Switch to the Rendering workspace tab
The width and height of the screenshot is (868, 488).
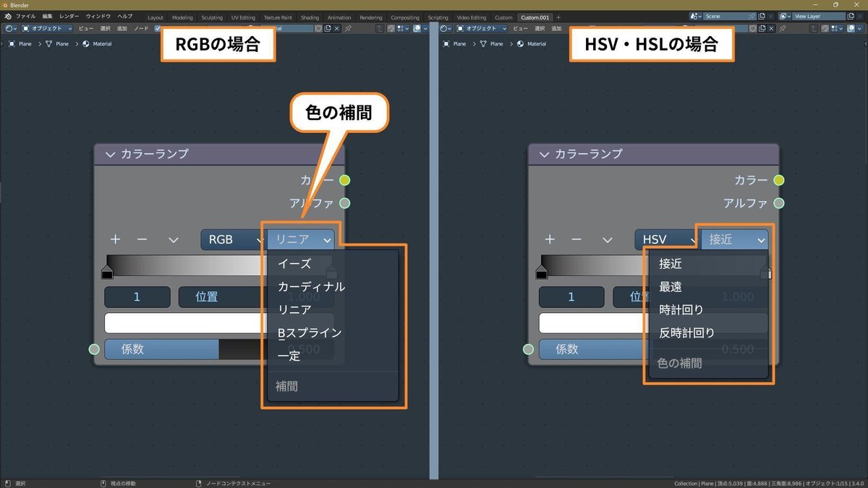coord(371,17)
